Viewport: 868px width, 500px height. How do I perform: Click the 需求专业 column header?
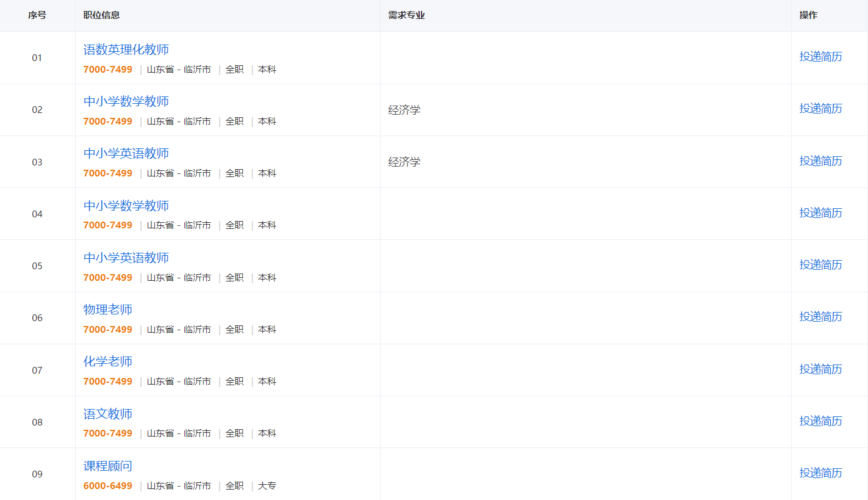pos(406,15)
